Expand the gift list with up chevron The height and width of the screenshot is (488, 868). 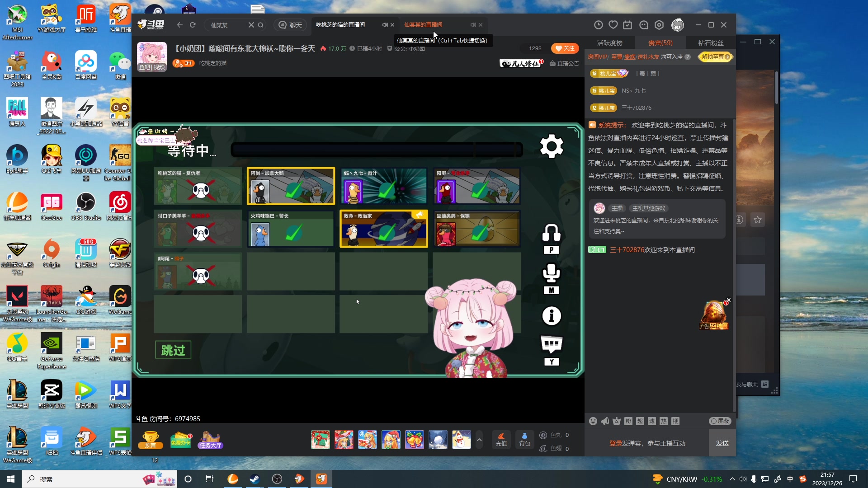pyautogui.click(x=479, y=440)
